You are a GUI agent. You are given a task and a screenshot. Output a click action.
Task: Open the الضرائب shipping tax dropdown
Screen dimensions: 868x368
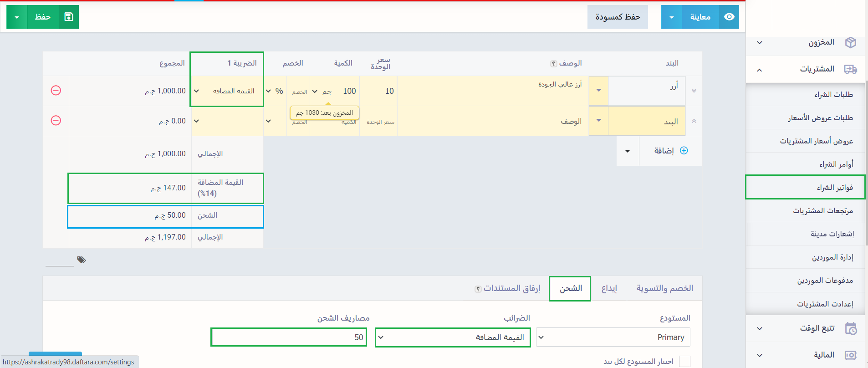point(453,337)
